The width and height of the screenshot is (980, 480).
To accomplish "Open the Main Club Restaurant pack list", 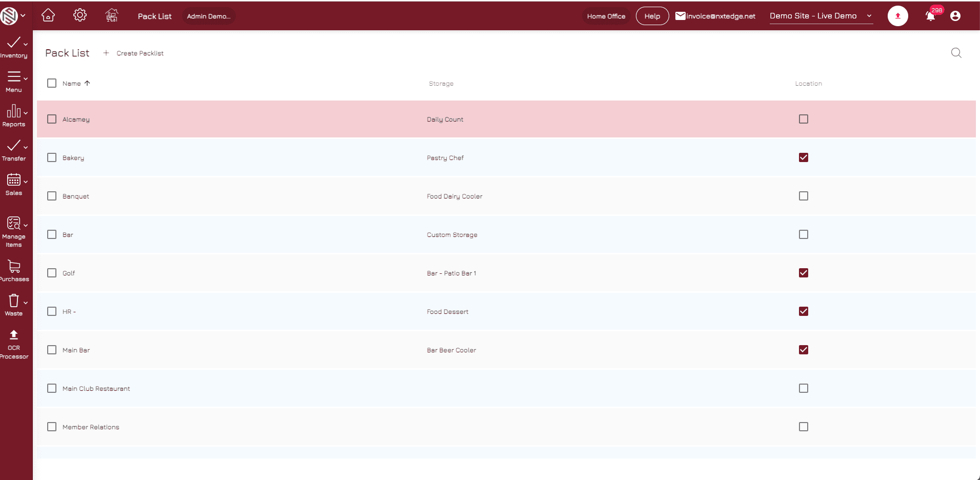I will pyautogui.click(x=96, y=389).
